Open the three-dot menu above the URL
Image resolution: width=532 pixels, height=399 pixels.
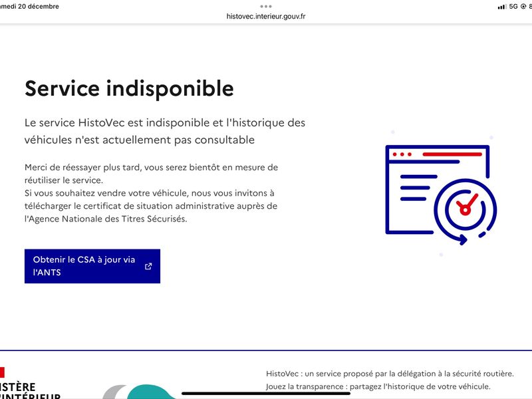click(x=266, y=7)
